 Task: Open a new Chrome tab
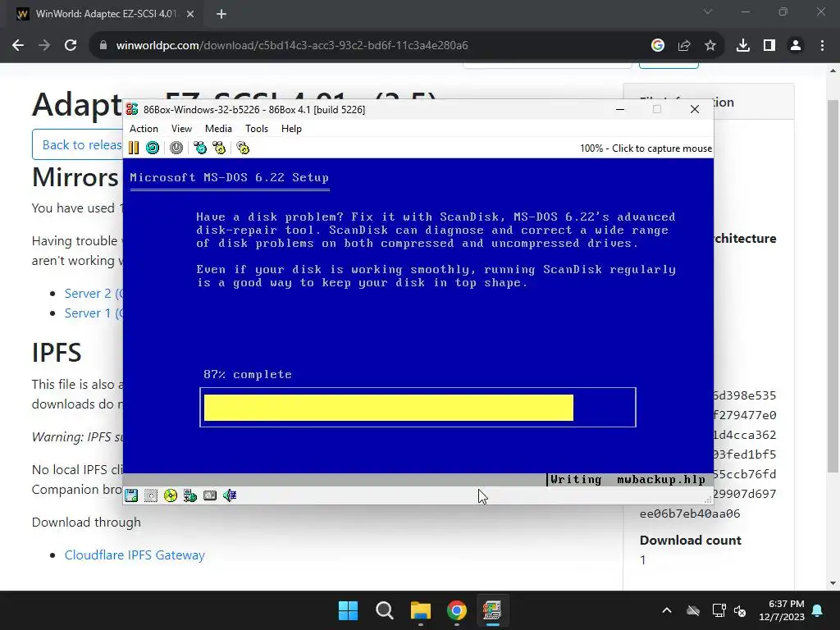(x=221, y=14)
